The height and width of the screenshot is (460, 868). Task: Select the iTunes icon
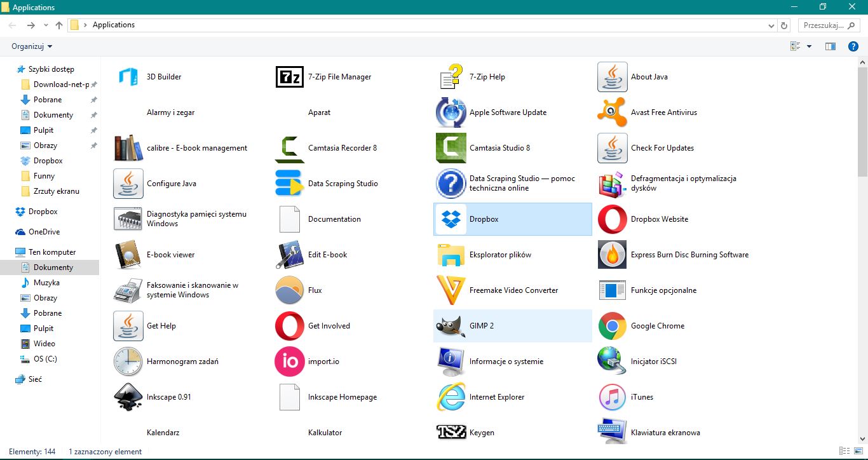point(613,397)
